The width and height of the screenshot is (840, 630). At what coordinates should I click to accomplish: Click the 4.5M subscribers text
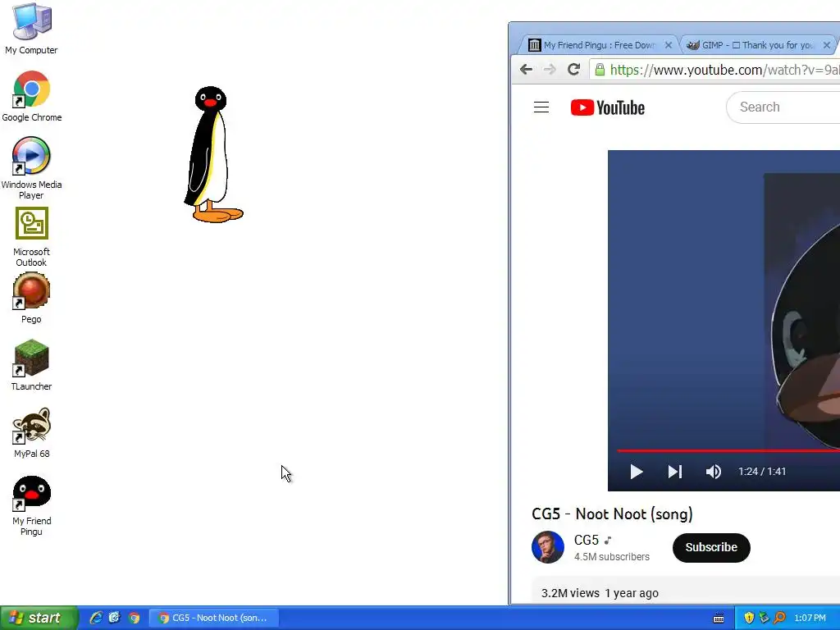click(612, 557)
